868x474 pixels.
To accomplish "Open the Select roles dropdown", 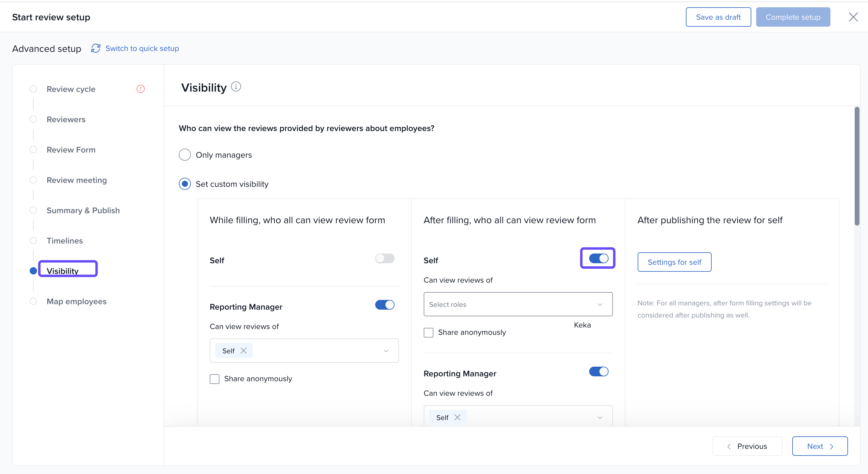I will (518, 304).
